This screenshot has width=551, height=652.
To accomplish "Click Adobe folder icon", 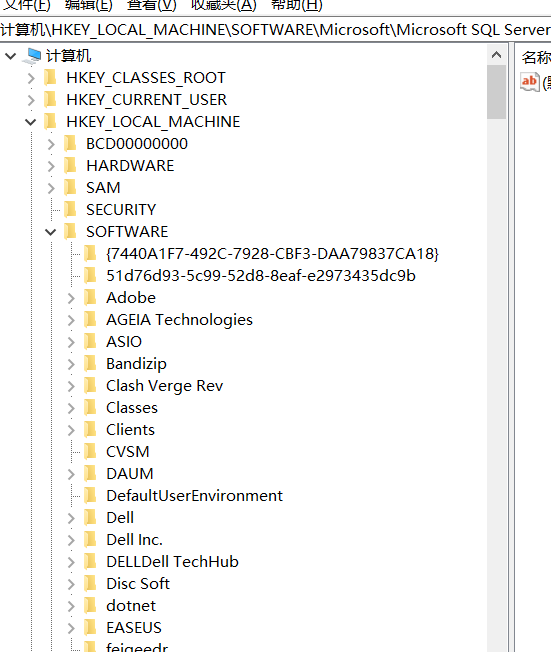I will 90,298.
